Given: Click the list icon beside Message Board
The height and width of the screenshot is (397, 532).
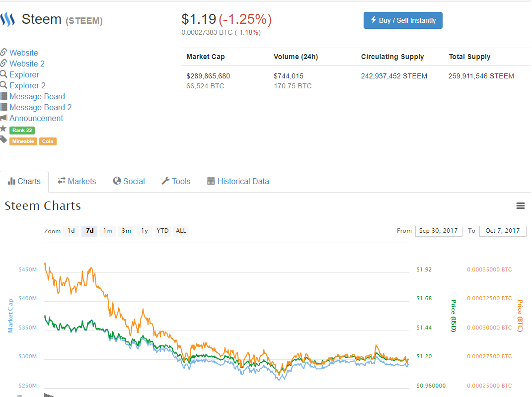Looking at the screenshot, I should tap(3, 96).
